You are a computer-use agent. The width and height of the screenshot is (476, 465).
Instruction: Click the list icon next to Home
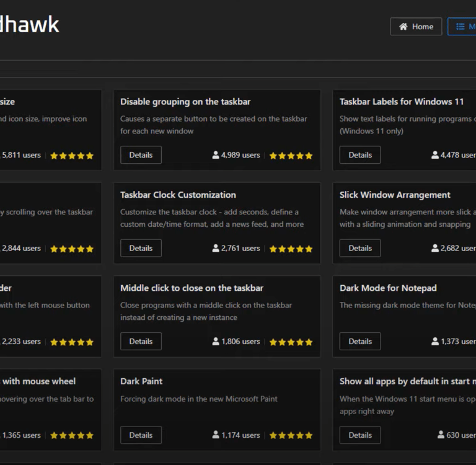461,27
